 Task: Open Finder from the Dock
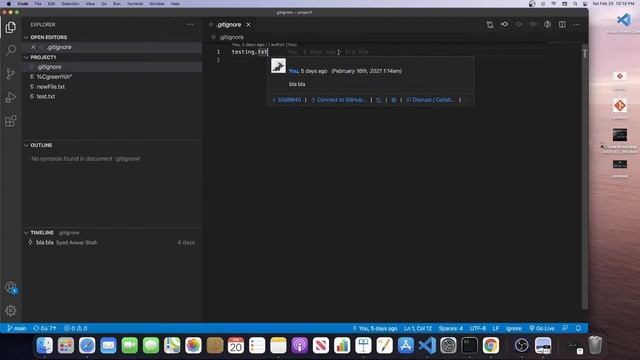[44, 345]
